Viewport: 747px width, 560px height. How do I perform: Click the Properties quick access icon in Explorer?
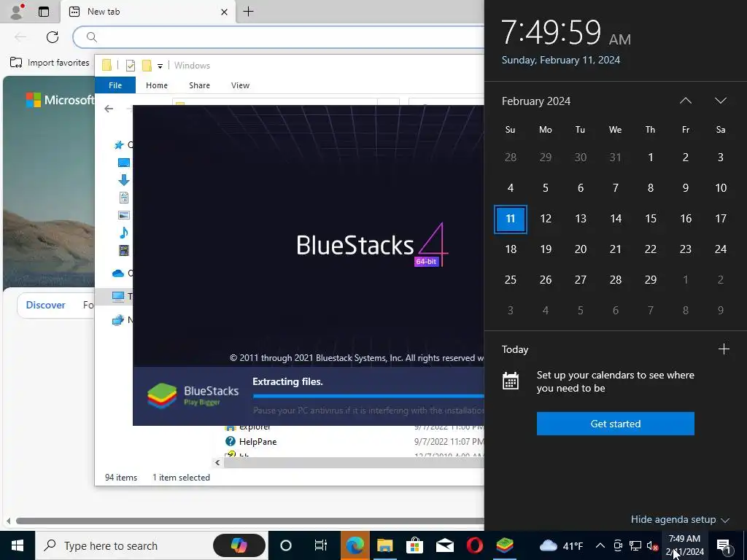[x=130, y=66]
